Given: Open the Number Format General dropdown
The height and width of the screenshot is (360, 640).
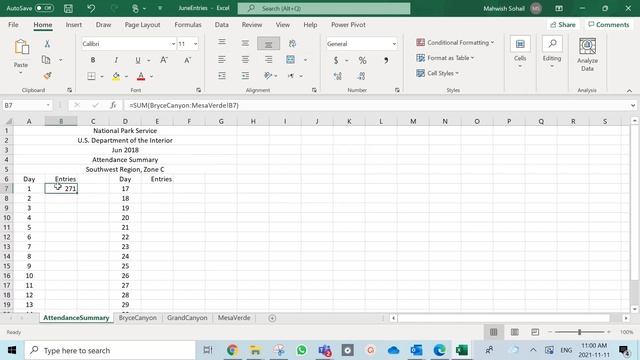Looking at the screenshot, I should [x=394, y=44].
